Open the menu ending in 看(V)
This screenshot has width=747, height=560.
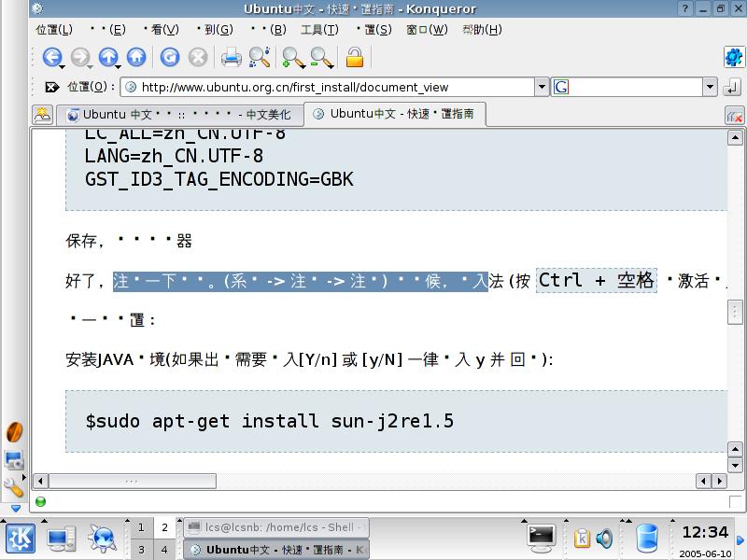[161, 30]
